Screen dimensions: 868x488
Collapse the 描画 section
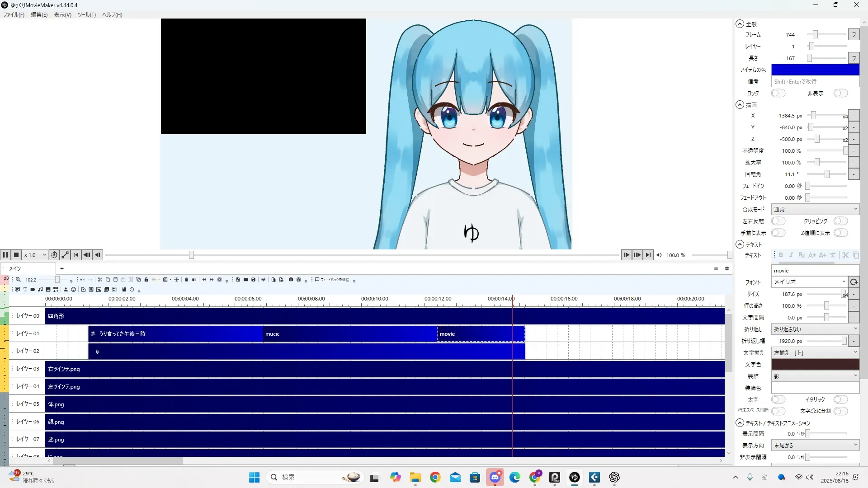click(x=740, y=105)
